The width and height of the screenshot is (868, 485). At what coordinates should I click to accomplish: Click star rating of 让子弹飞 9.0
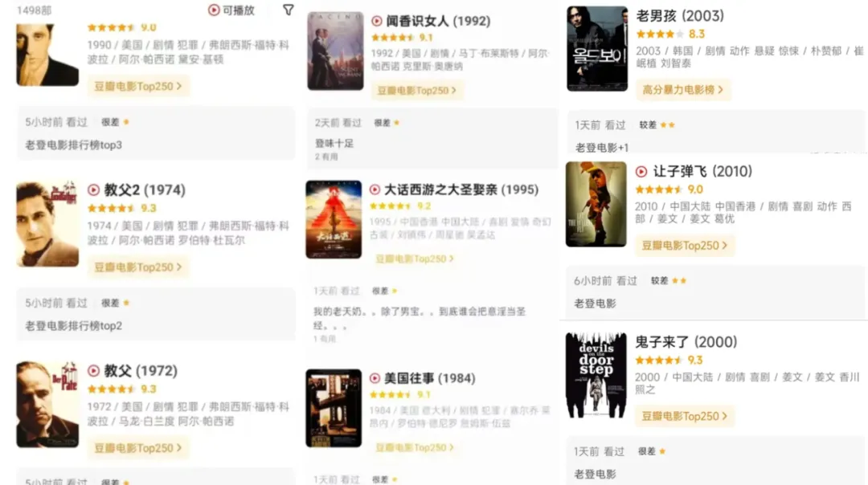(669, 190)
